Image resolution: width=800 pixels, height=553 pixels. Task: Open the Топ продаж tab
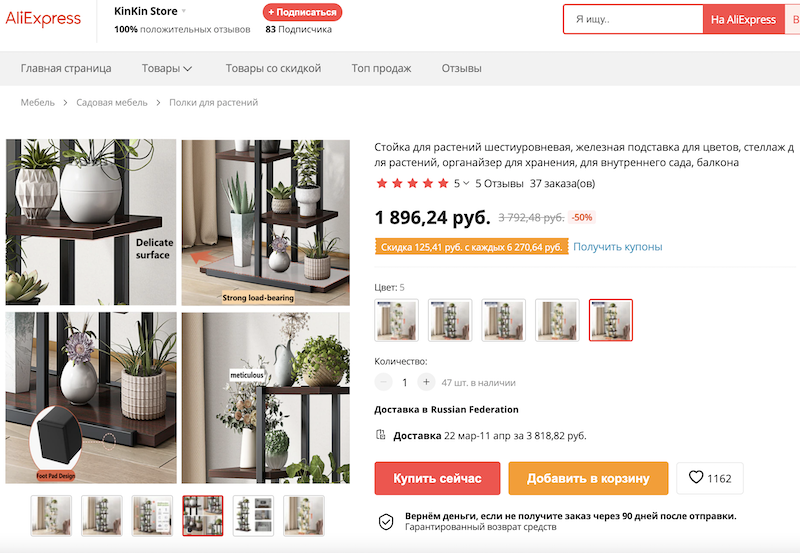pyautogui.click(x=381, y=68)
